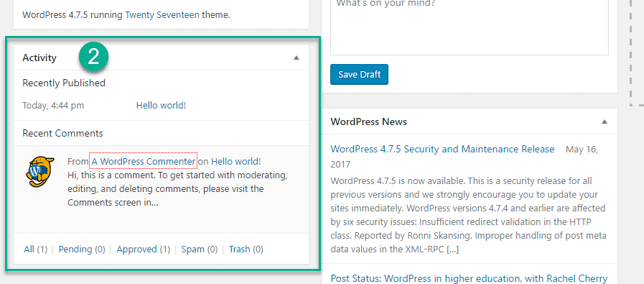Collapse the Activity widget with its arrow
Screen dimensions: 644x284
[x=296, y=58]
